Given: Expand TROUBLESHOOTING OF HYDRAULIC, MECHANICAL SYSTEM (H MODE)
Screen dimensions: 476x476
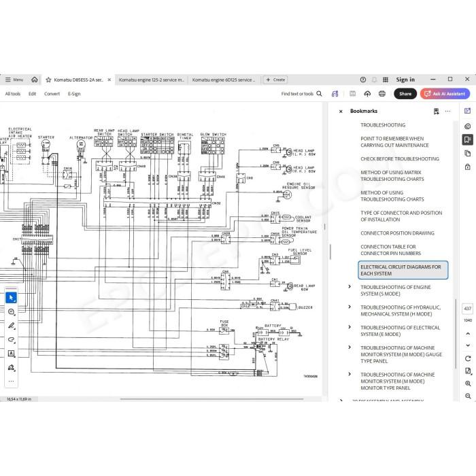Looking at the screenshot, I should point(350,307).
